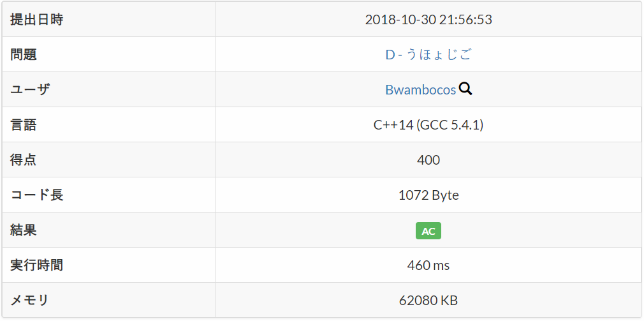Click the 実行時間 row label

(37, 265)
